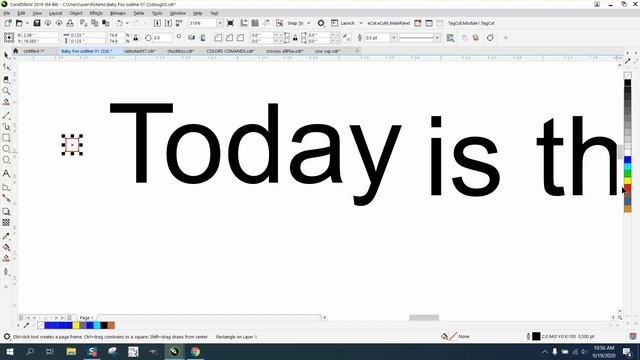Open the Bitmaps menu
The image size is (640, 360).
[x=118, y=13]
